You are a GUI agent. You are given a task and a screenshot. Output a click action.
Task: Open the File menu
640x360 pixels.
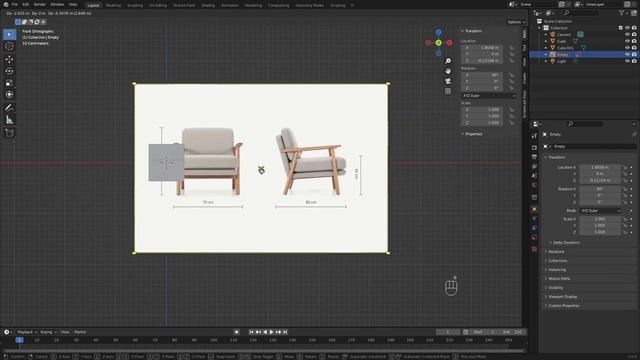coord(15,4)
